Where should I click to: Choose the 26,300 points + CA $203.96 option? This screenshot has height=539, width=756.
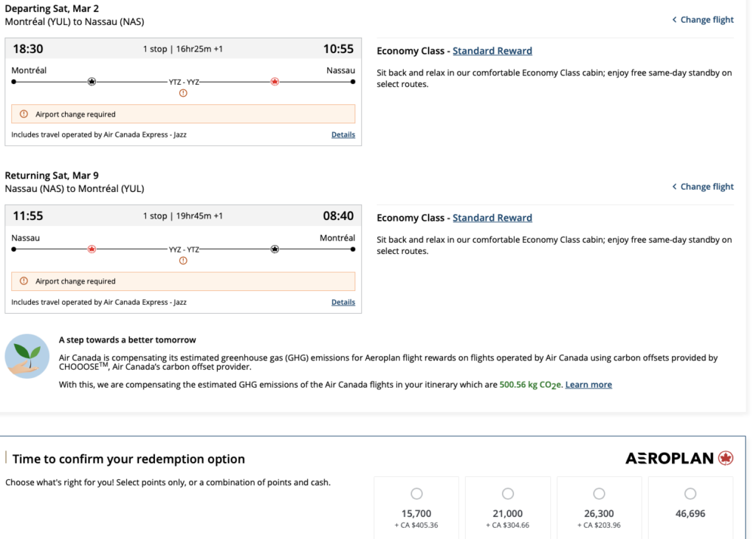coord(599,493)
